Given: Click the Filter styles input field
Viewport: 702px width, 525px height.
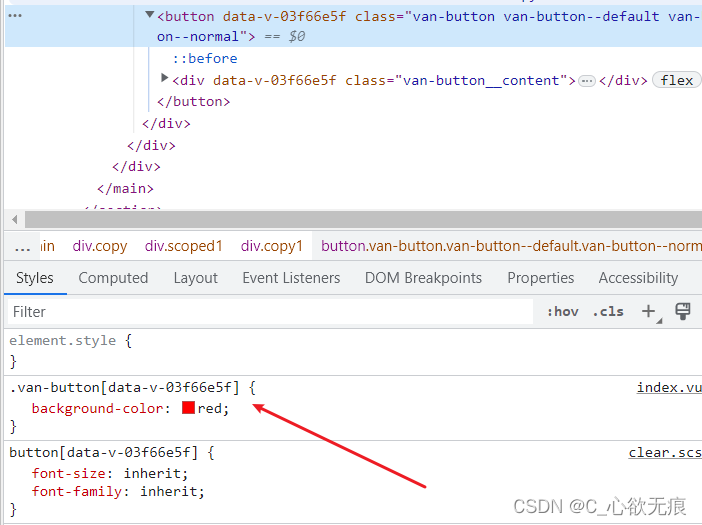Looking at the screenshot, I should coord(270,312).
